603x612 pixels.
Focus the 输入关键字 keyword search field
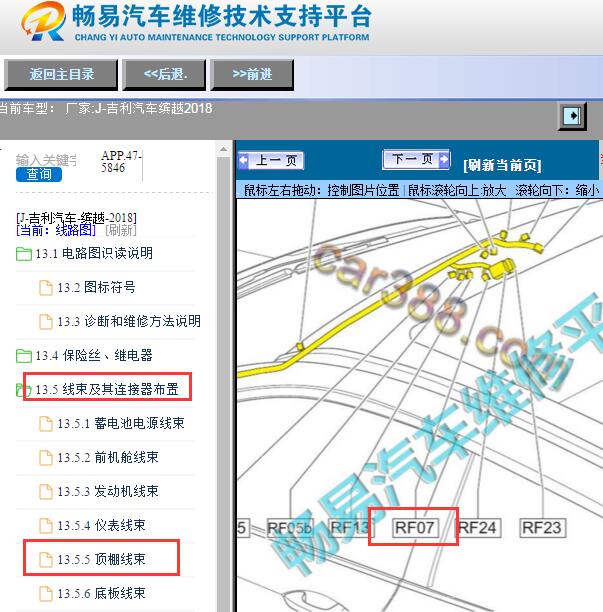[46, 160]
